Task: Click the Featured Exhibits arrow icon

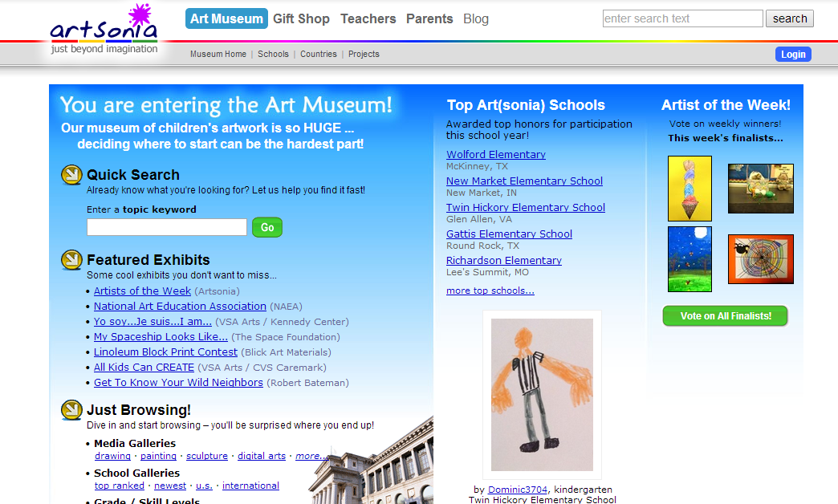Action: (71, 260)
